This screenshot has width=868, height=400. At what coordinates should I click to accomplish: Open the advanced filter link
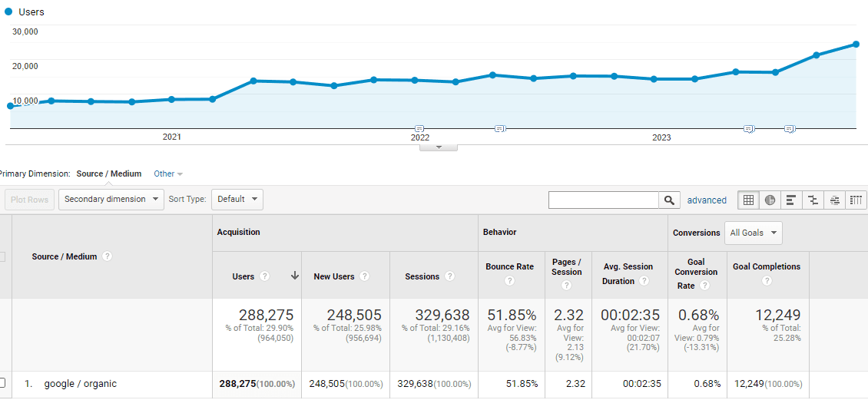[x=707, y=200]
